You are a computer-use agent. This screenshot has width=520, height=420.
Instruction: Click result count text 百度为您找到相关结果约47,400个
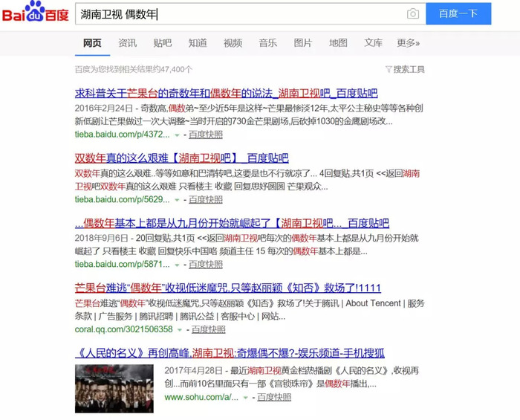click(134, 69)
